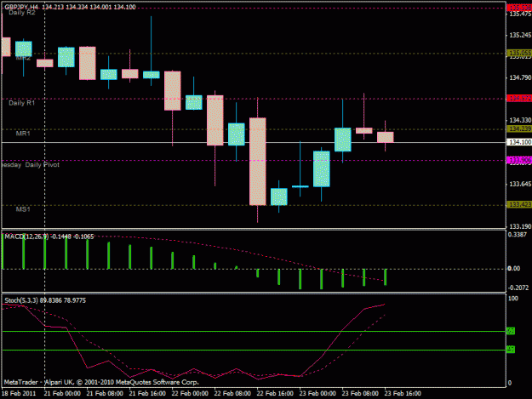Click the 22 Feb 00:00 time label
532x399 pixels.
(x=190, y=394)
